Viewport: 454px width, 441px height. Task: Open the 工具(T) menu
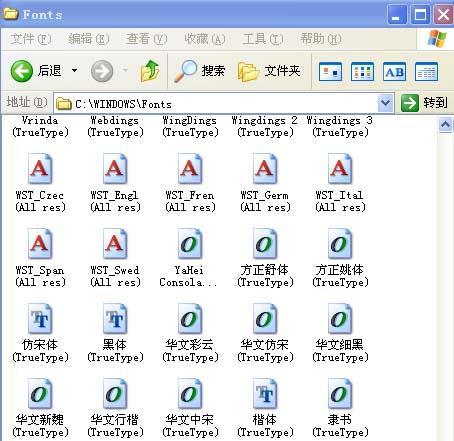coord(263,39)
